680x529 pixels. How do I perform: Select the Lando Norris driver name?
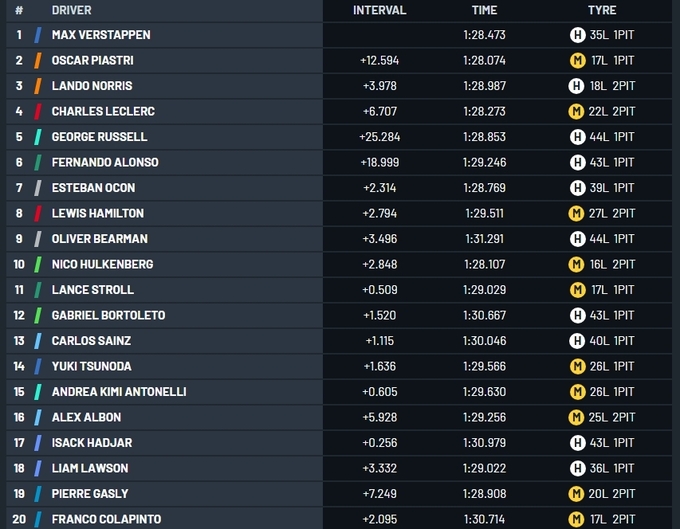(92, 86)
